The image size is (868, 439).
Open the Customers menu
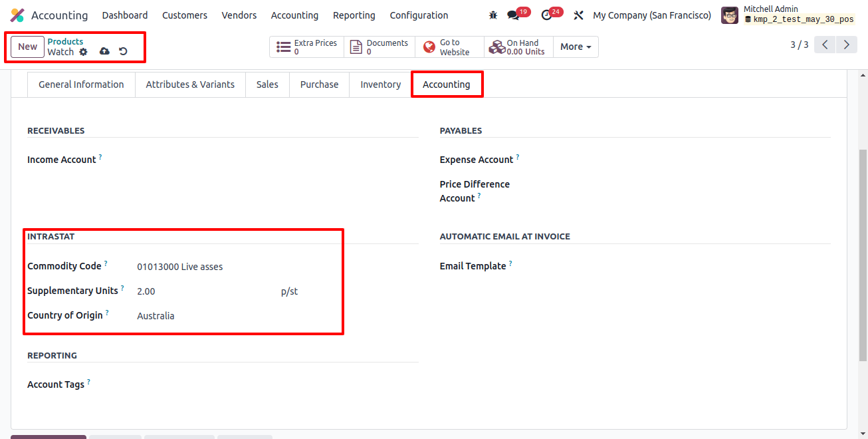pos(185,15)
